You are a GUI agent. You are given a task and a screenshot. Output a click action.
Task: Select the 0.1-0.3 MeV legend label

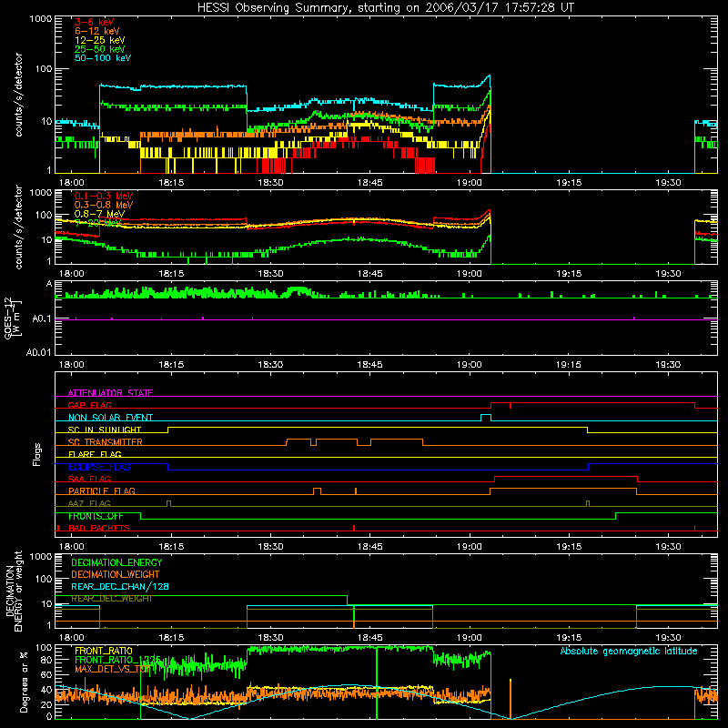click(x=104, y=196)
